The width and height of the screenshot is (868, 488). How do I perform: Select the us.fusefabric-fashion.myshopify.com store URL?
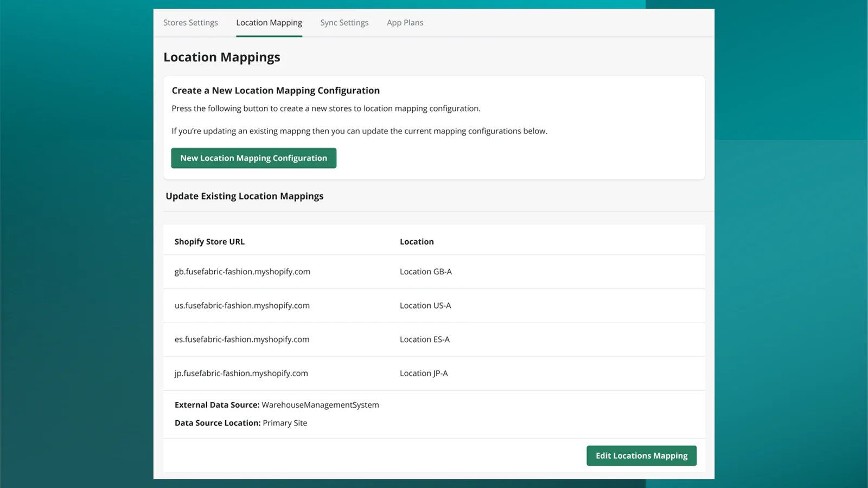point(242,306)
